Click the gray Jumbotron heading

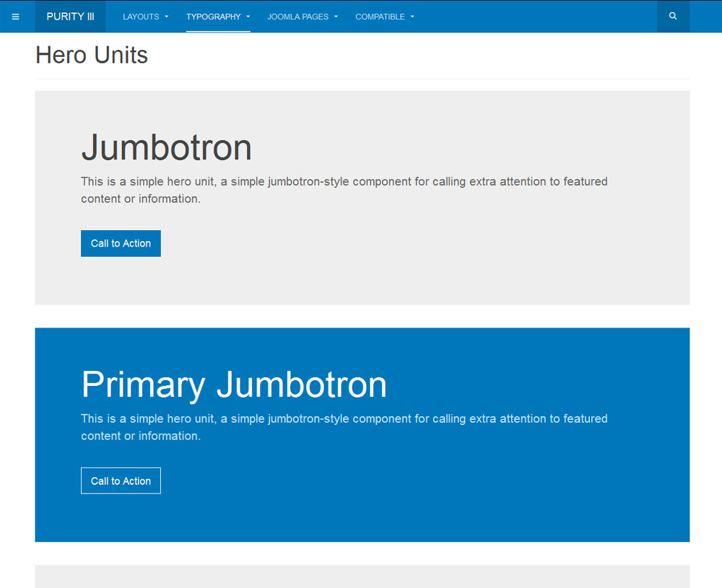coord(166,147)
